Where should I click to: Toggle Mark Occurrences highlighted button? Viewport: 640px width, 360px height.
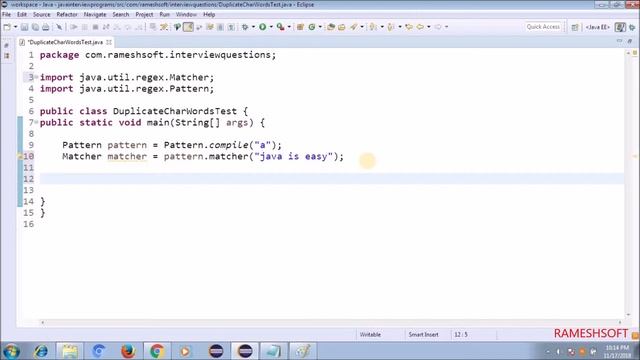coord(188,27)
